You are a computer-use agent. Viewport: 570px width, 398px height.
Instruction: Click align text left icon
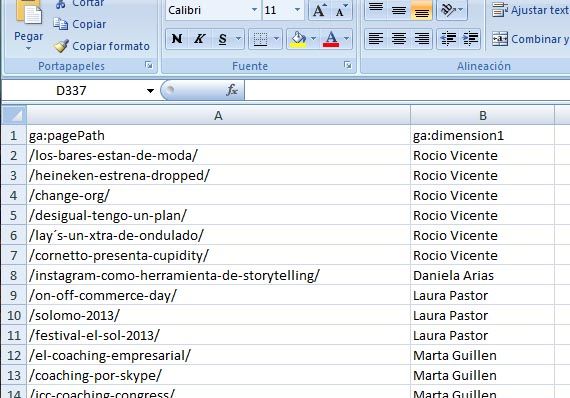(376, 39)
